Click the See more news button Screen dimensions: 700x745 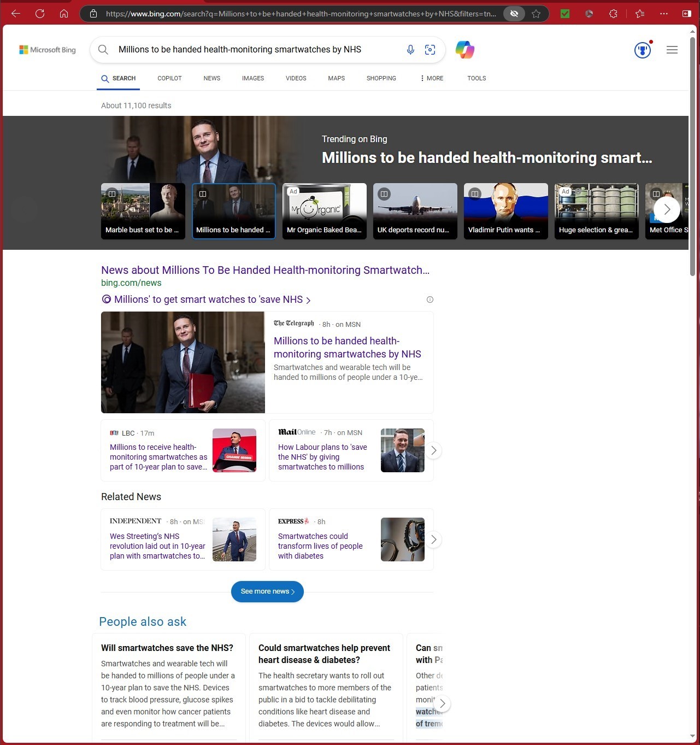click(x=267, y=591)
